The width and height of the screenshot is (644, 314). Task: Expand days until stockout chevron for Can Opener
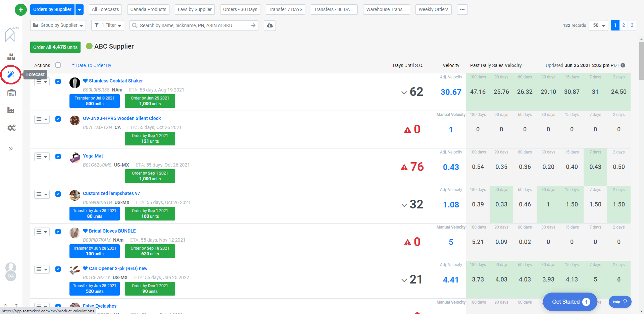(x=404, y=280)
